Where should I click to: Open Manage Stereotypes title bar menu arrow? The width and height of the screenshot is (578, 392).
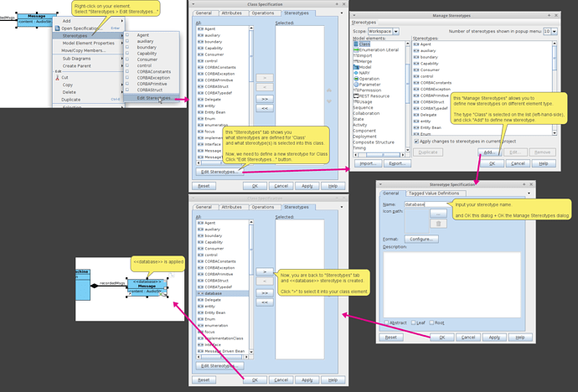click(x=354, y=15)
